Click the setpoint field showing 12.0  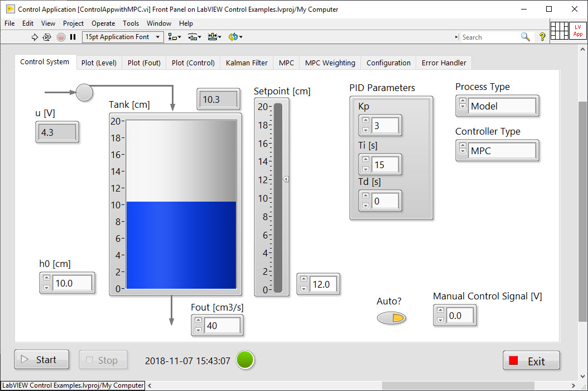323,284
